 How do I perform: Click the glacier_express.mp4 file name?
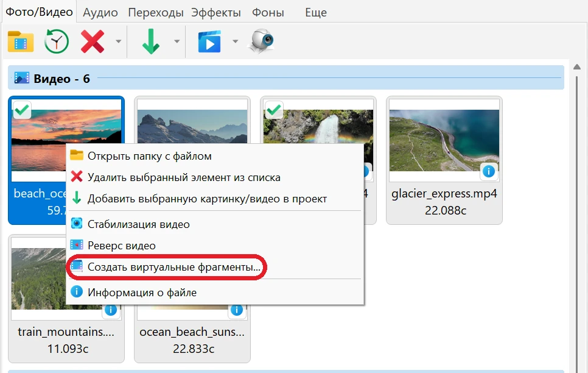tap(444, 193)
